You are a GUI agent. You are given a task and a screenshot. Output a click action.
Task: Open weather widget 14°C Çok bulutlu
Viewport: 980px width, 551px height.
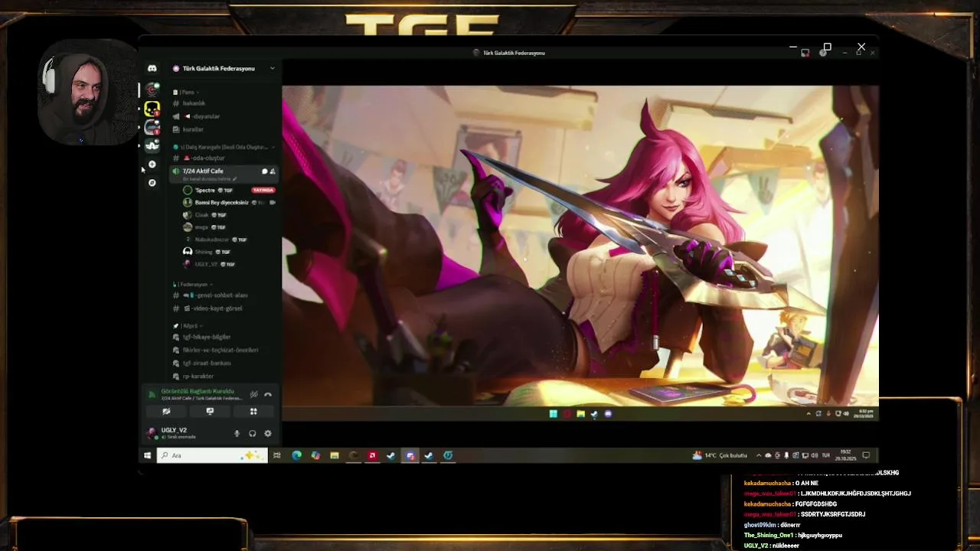(720, 455)
